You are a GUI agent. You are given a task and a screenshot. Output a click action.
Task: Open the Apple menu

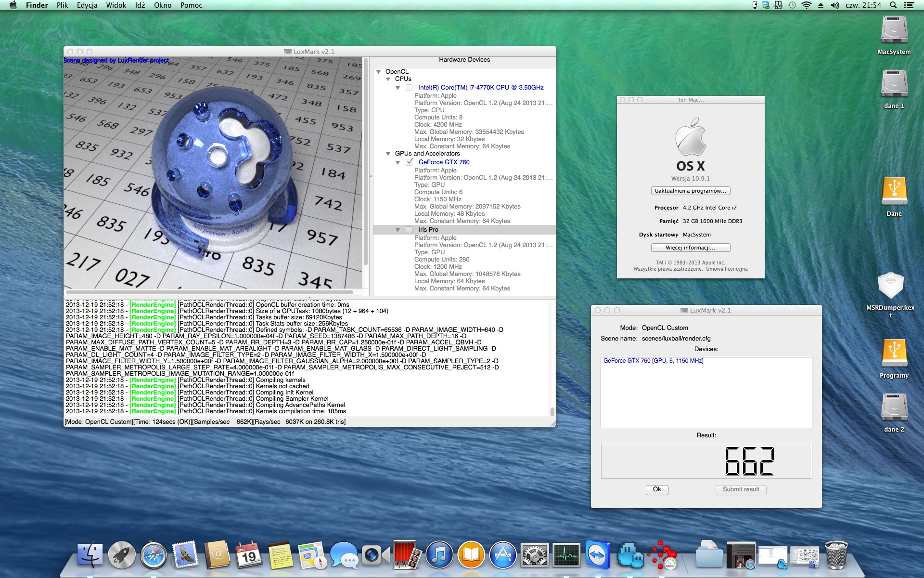click(x=13, y=5)
